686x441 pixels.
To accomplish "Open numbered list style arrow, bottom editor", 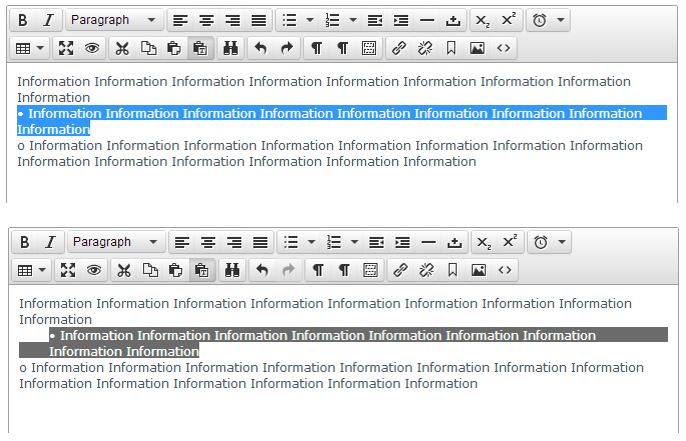I will click(x=355, y=242).
